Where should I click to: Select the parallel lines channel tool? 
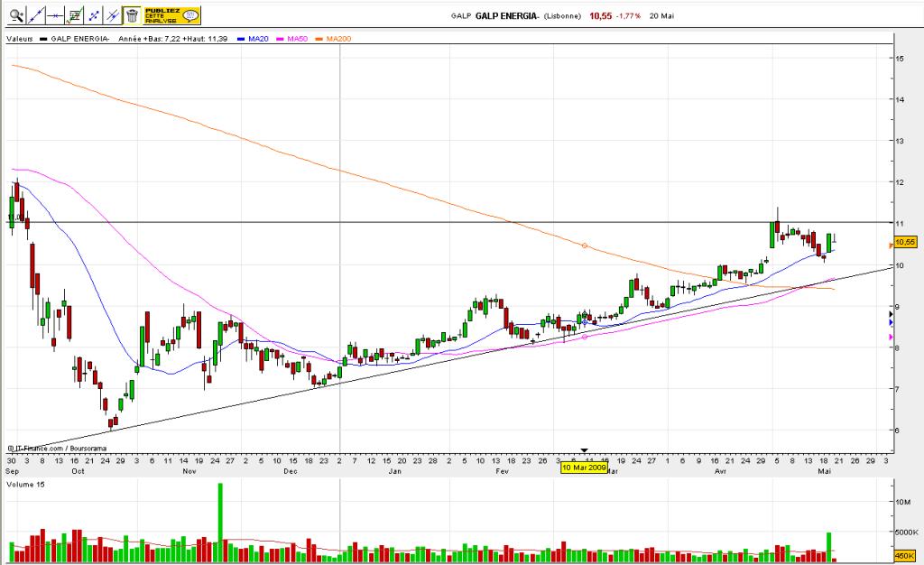(x=113, y=16)
